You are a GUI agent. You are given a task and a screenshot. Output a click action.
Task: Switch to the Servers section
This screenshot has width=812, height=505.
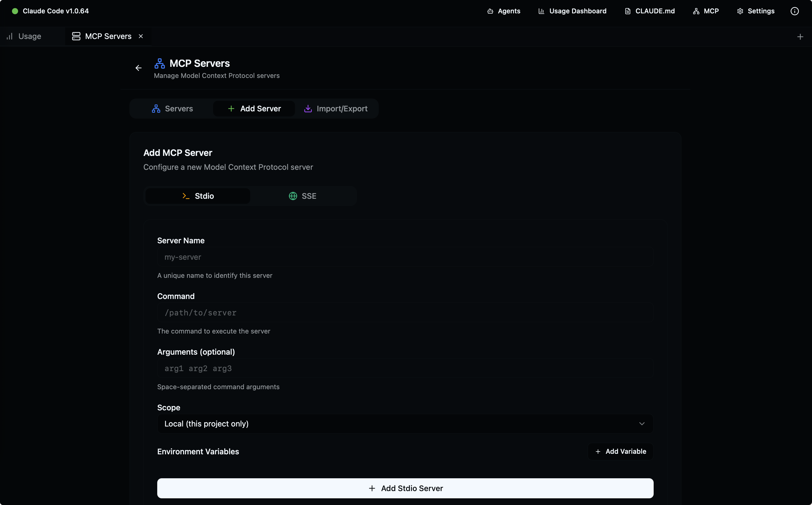pos(172,109)
